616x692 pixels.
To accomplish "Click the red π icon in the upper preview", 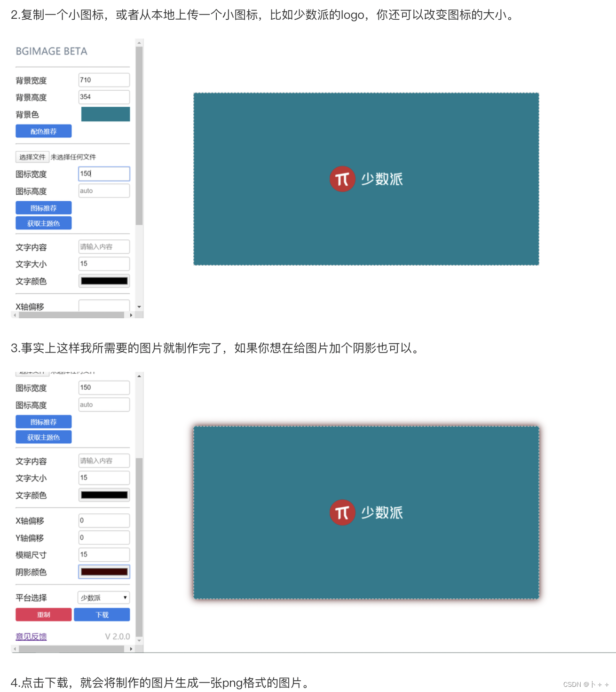I will pos(342,179).
